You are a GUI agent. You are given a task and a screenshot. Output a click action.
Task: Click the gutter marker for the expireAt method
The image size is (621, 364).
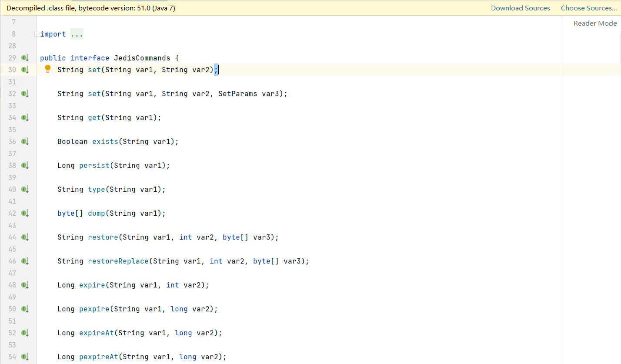pos(24,333)
